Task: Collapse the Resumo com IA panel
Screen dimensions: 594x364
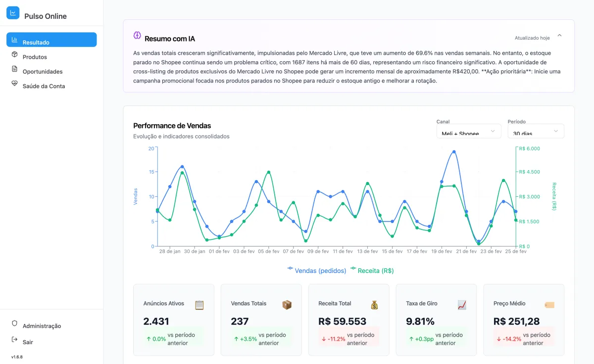Action: [559, 36]
